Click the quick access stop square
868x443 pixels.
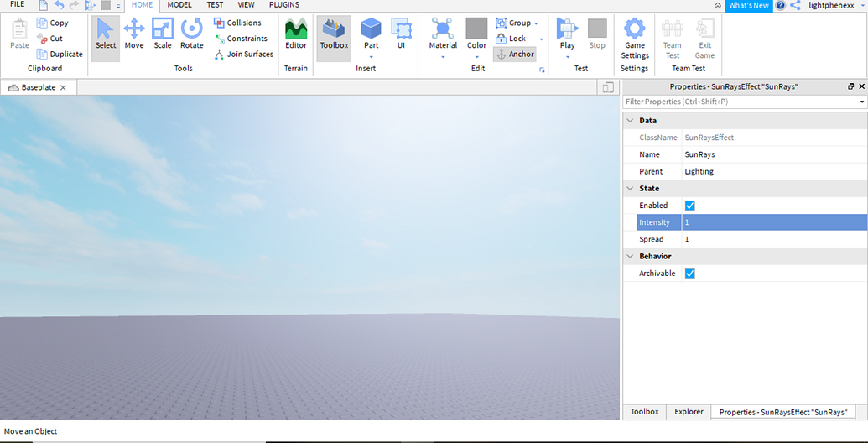tap(106, 6)
